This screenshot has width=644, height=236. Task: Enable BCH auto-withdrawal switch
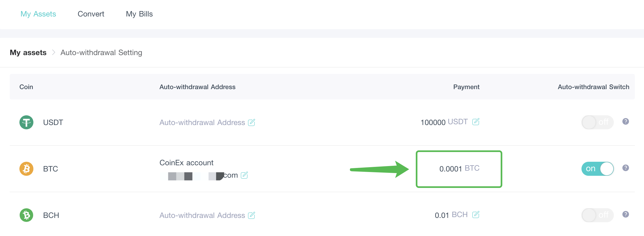pyautogui.click(x=598, y=215)
